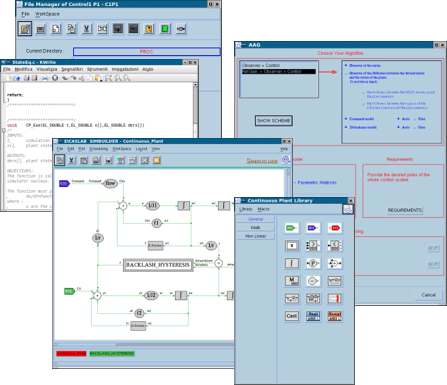Image resolution: width=447 pixels, height=385 pixels.
Task: Click the logo icon at Plant Library top right
Action: [348, 209]
